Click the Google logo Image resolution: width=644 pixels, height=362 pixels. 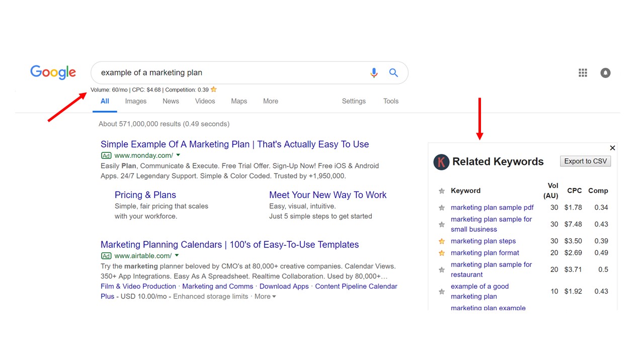pos(53,72)
